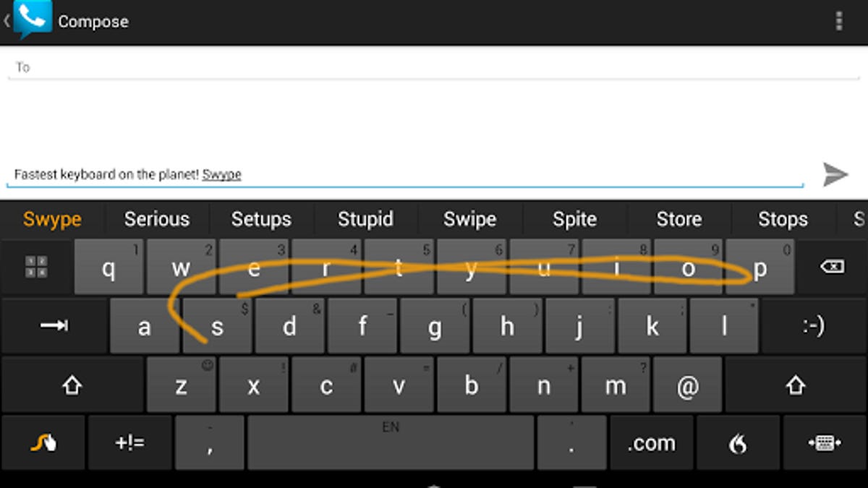Tap the Dragon voice input key
Screen dimensions: 868x488
click(738, 443)
